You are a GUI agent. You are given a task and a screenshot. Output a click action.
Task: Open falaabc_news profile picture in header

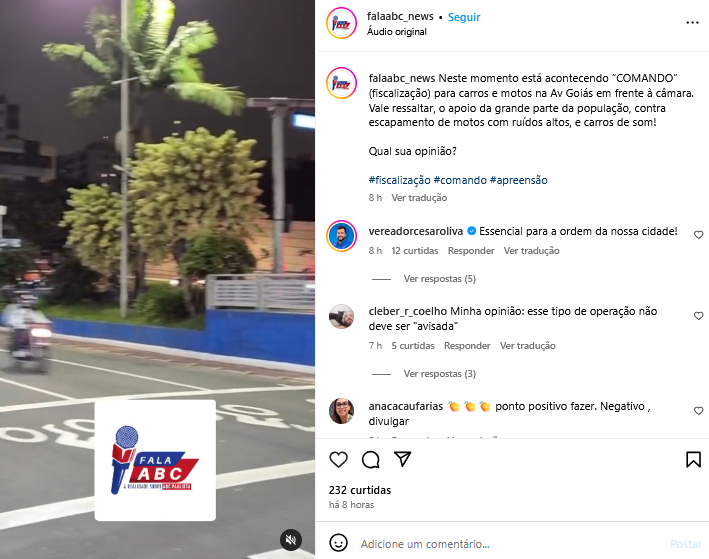(x=341, y=23)
